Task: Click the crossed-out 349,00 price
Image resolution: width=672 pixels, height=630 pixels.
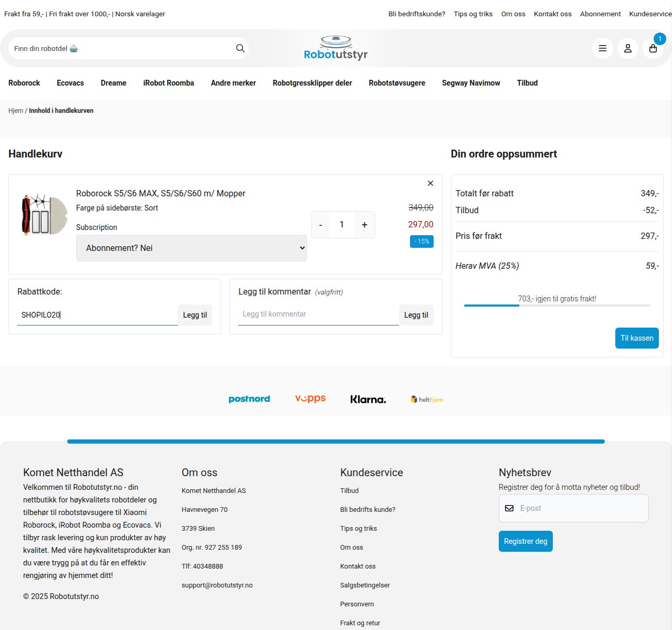Action: pos(421,207)
